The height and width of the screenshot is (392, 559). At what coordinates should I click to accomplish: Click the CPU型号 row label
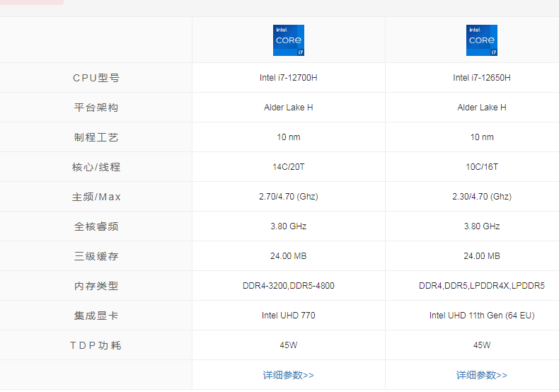click(x=96, y=78)
